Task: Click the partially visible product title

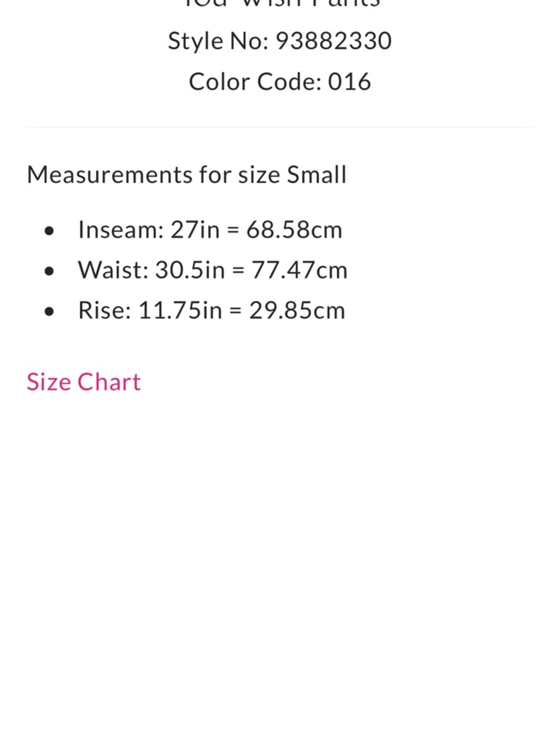Action: pyautogui.click(x=282, y=3)
